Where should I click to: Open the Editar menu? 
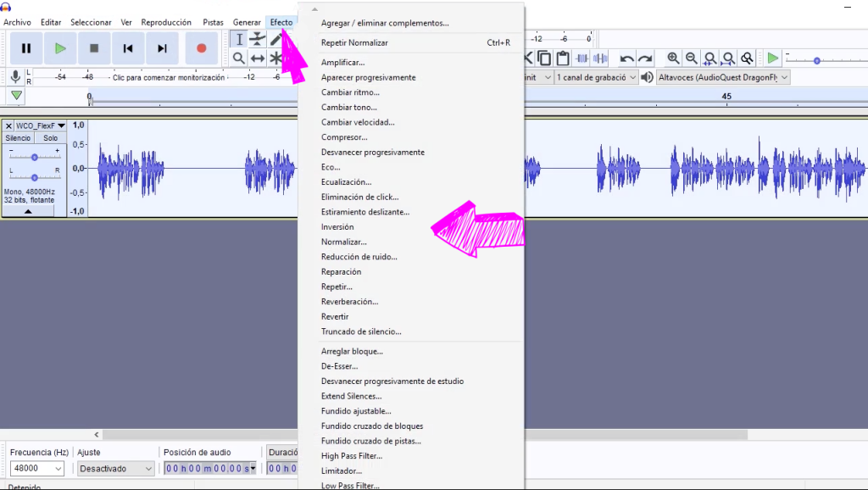51,23
